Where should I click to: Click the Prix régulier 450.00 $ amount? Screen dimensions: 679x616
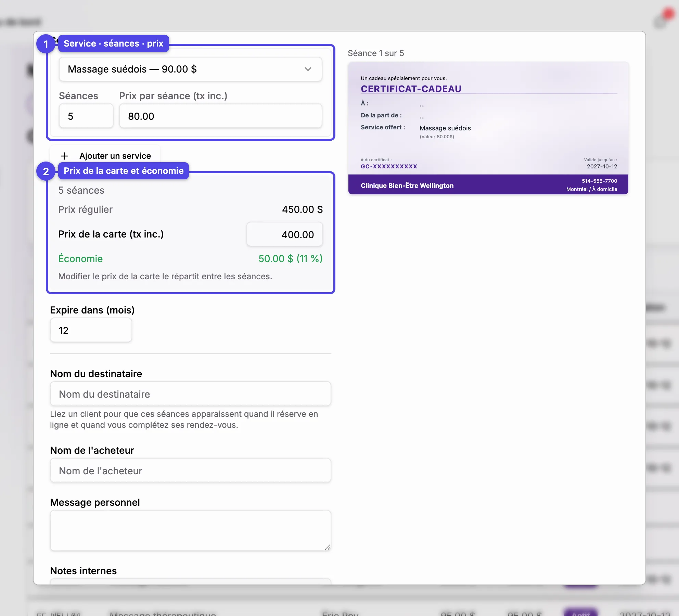[302, 209]
